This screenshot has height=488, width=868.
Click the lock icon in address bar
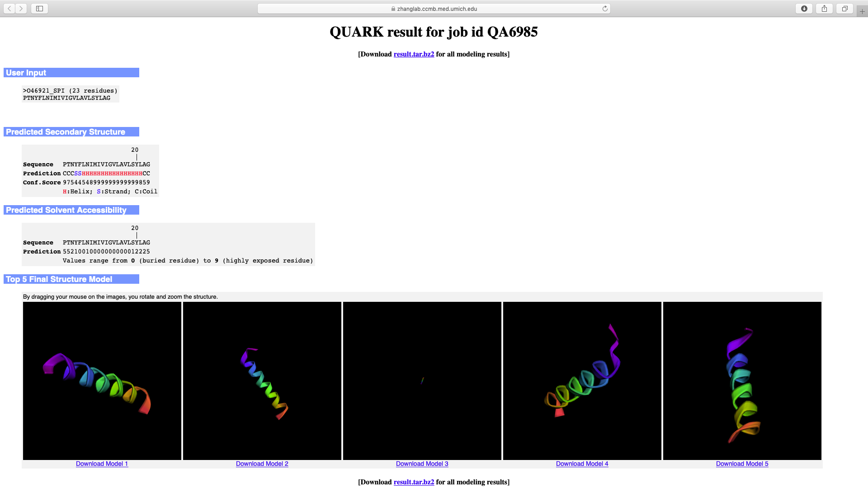click(x=393, y=9)
